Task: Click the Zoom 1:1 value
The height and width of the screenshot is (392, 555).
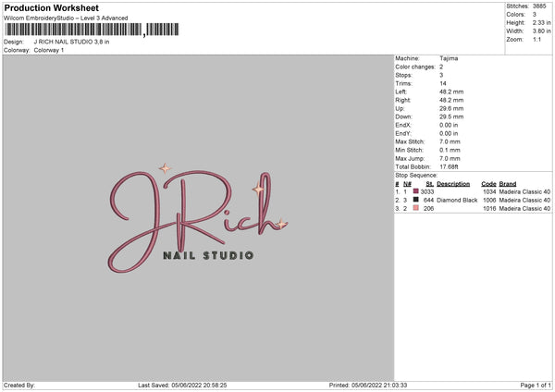Action: [536, 39]
